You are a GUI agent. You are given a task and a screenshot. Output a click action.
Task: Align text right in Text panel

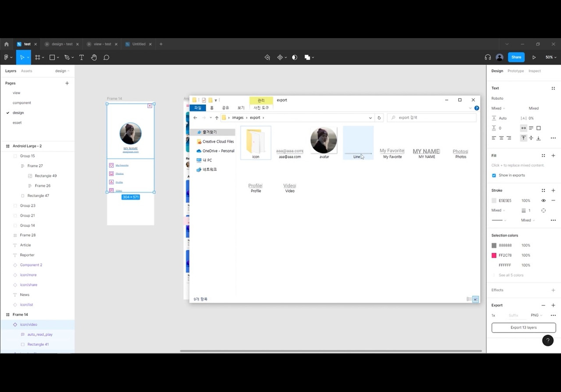(509, 138)
